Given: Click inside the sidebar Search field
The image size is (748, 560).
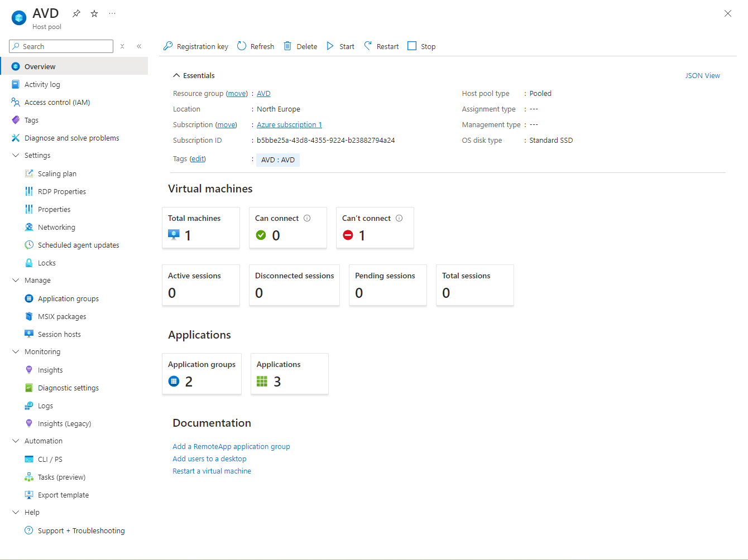Looking at the screenshot, I should (x=61, y=46).
